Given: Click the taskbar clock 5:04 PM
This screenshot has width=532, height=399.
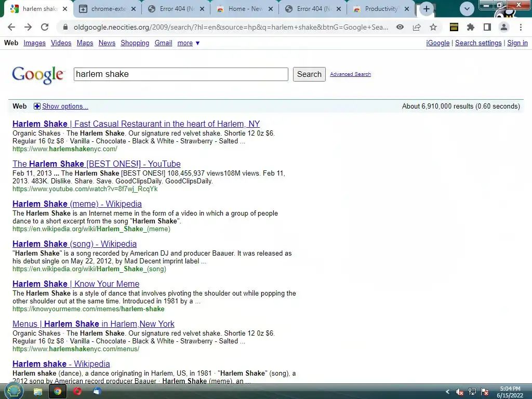Looking at the screenshot, I should click(510, 392).
